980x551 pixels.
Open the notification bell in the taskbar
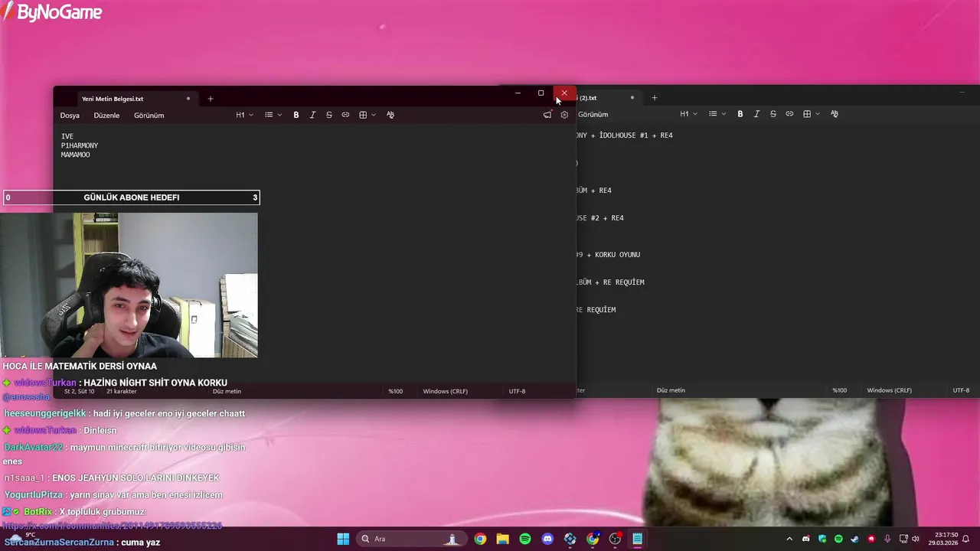point(966,539)
